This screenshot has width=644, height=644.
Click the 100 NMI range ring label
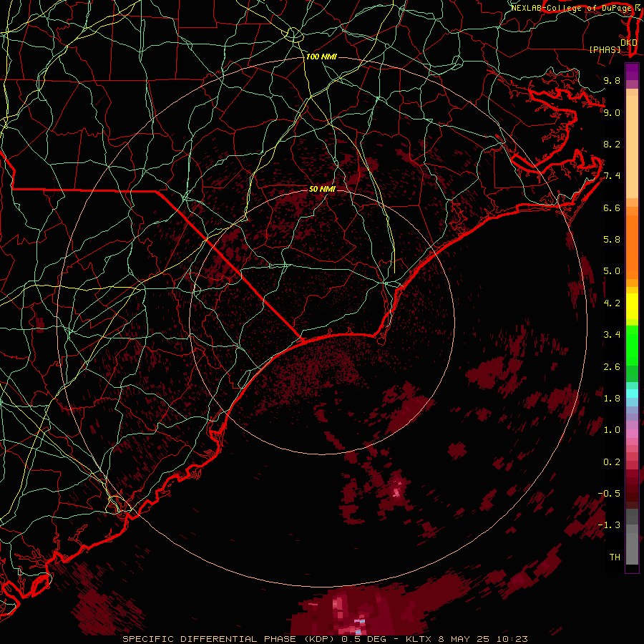pyautogui.click(x=321, y=57)
